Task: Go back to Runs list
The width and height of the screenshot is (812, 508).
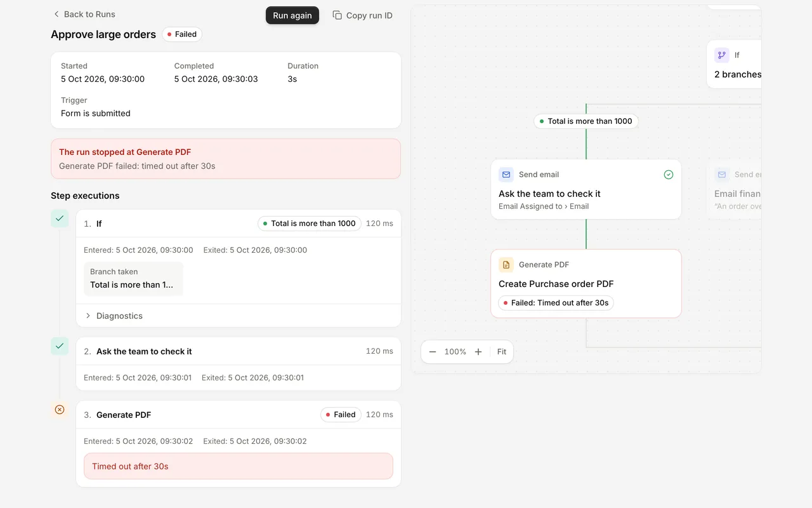Action: coord(84,14)
